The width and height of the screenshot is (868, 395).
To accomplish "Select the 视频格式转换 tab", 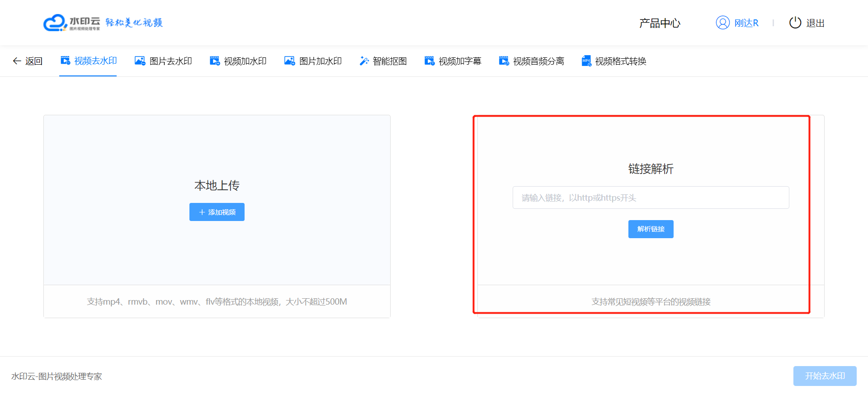I will (613, 61).
